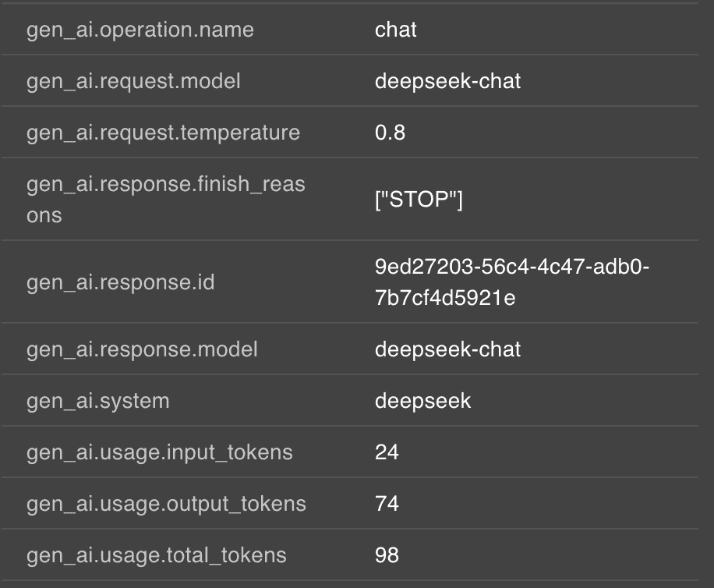Select the temperature value 0.8
Image resolution: width=714 pixels, height=588 pixels.
coord(390,133)
